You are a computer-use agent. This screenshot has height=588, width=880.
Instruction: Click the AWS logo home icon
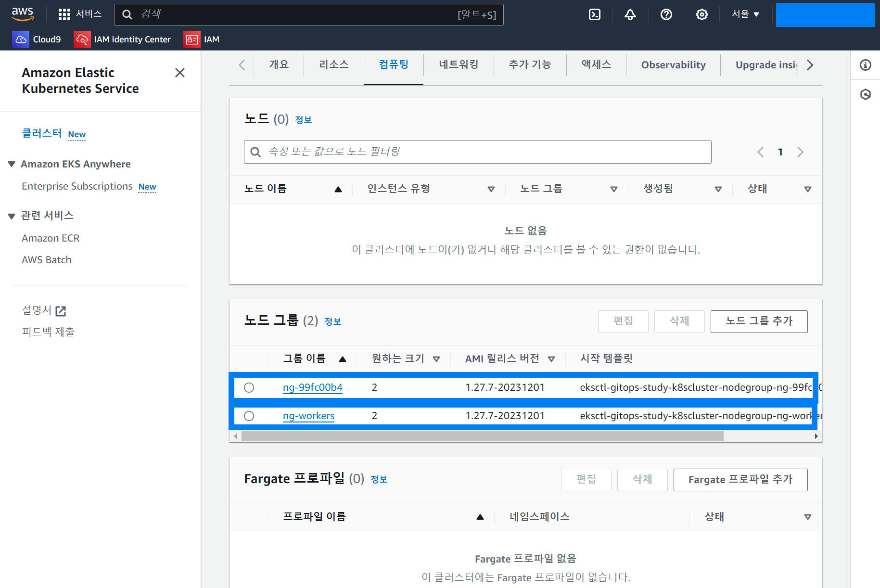(x=23, y=14)
